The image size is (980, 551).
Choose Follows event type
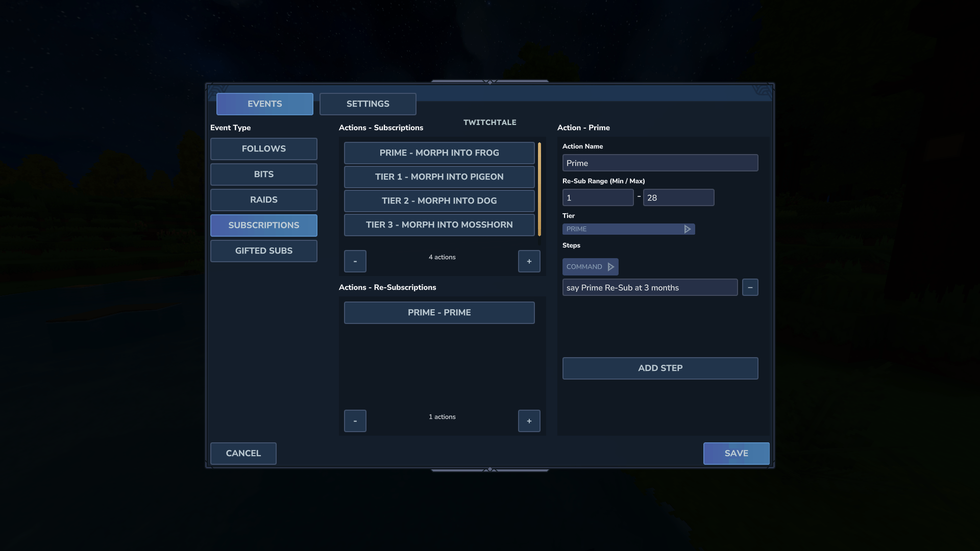(x=263, y=149)
